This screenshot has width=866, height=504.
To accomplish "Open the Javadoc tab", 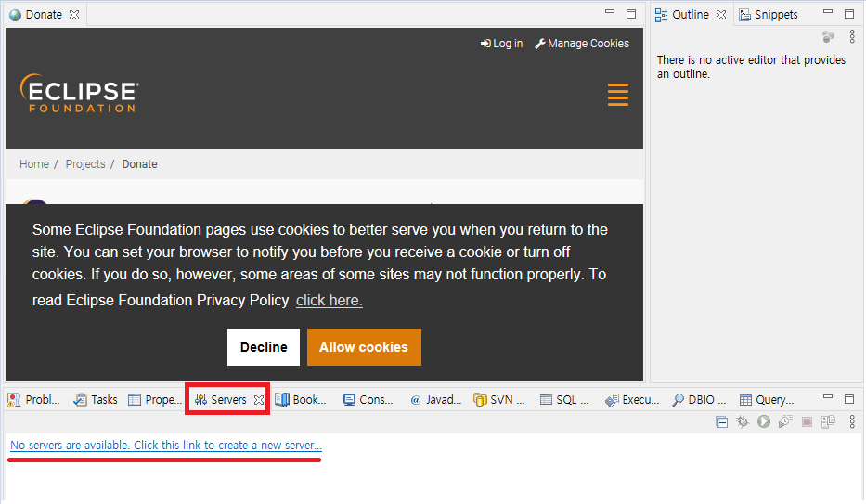I will tap(435, 400).
